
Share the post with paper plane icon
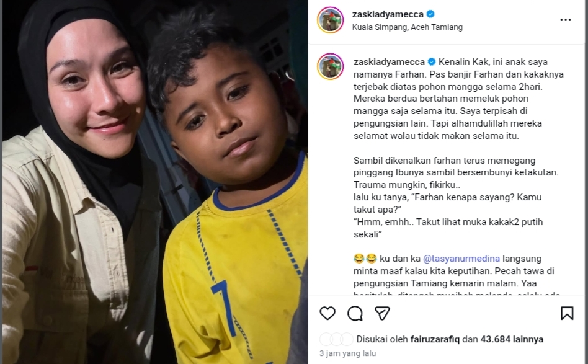coord(382,313)
